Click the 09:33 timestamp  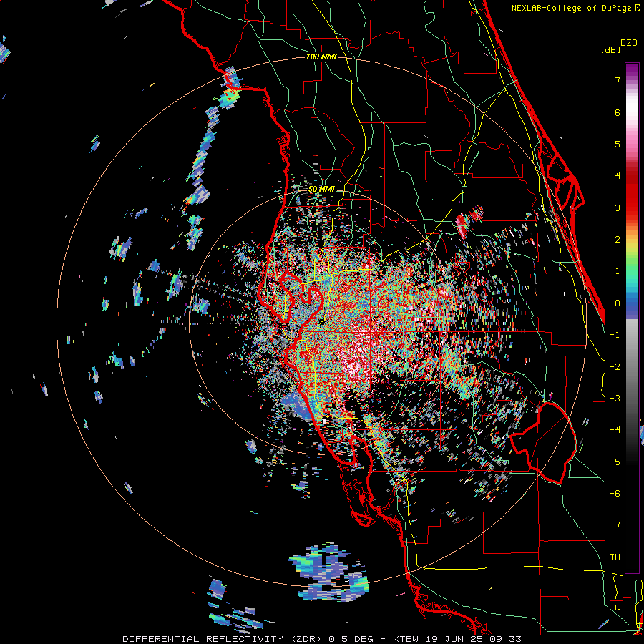click(x=506, y=639)
